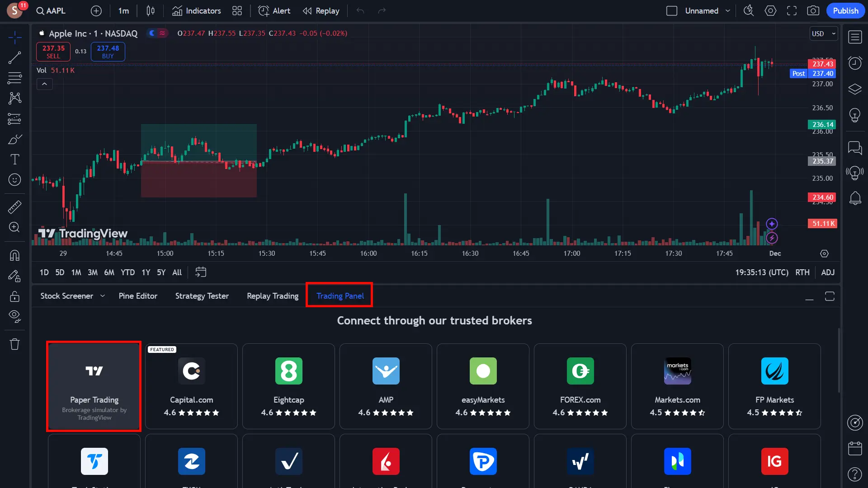Expand the Unnamed layout dropdown
Image resolution: width=868 pixels, height=488 pixels.
pos(728,11)
